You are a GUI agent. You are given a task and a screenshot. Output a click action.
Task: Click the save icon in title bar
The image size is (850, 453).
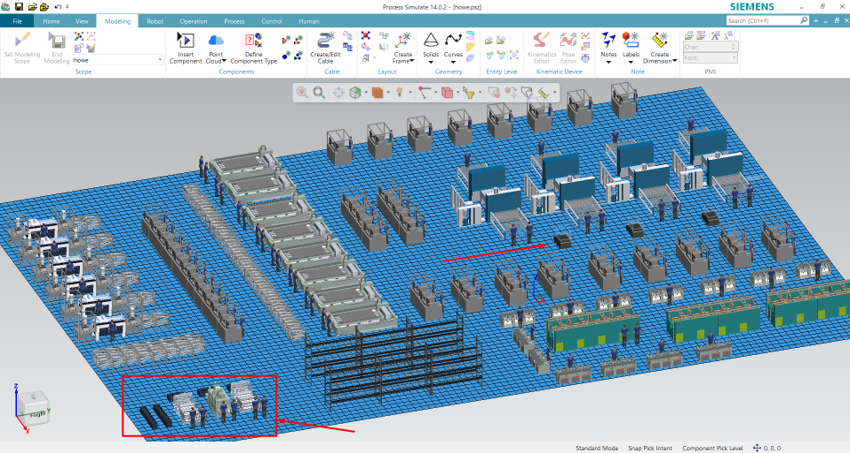19,6
